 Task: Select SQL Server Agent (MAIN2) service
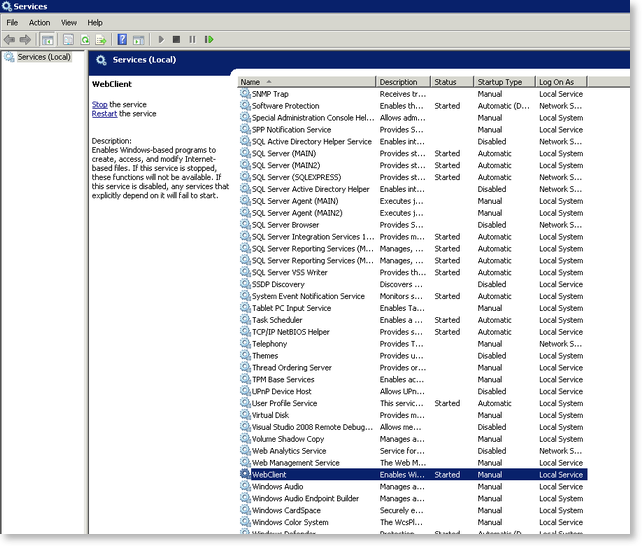point(414,213)
